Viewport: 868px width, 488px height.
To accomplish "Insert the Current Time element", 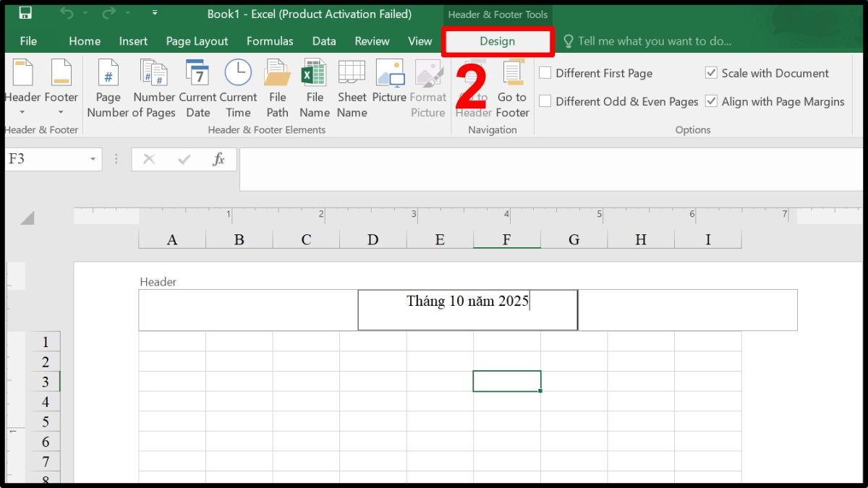I will (x=238, y=85).
